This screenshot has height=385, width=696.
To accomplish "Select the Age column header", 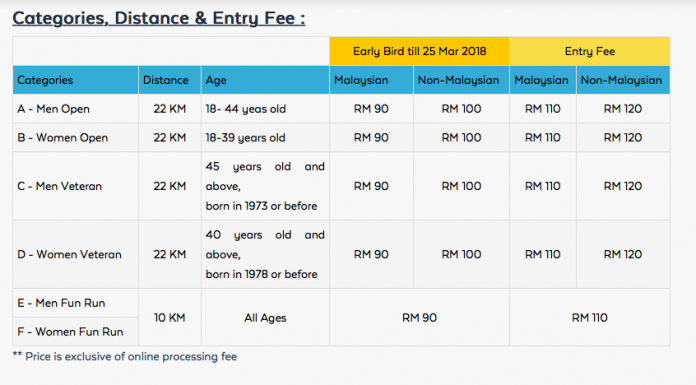I will click(x=265, y=80).
